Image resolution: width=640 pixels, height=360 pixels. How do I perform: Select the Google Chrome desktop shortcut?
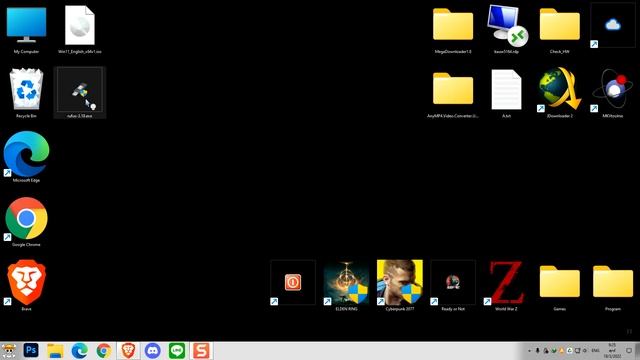pos(27,218)
